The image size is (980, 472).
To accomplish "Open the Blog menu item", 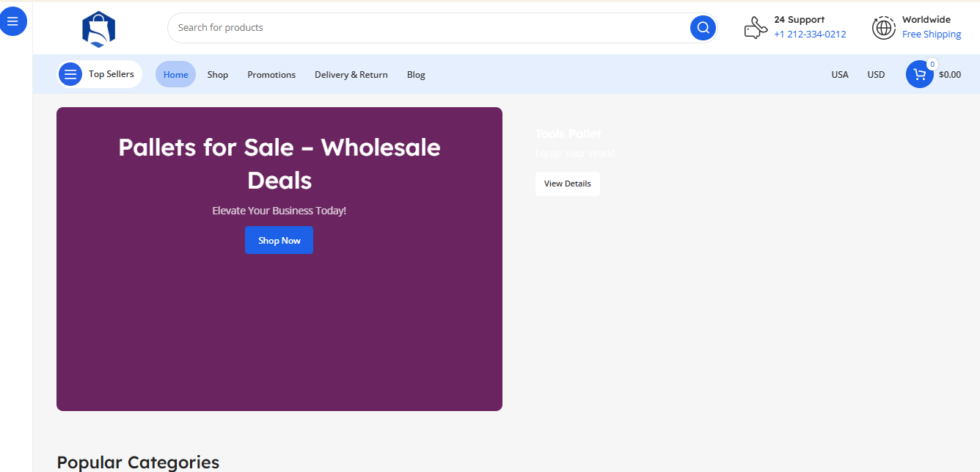I will point(416,75).
